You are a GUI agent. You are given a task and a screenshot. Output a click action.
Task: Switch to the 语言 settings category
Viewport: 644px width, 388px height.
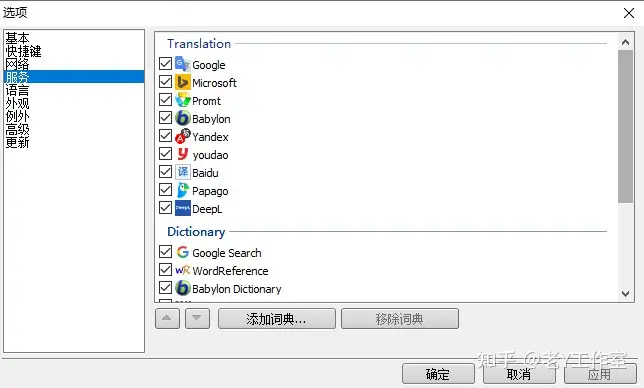coord(17,90)
